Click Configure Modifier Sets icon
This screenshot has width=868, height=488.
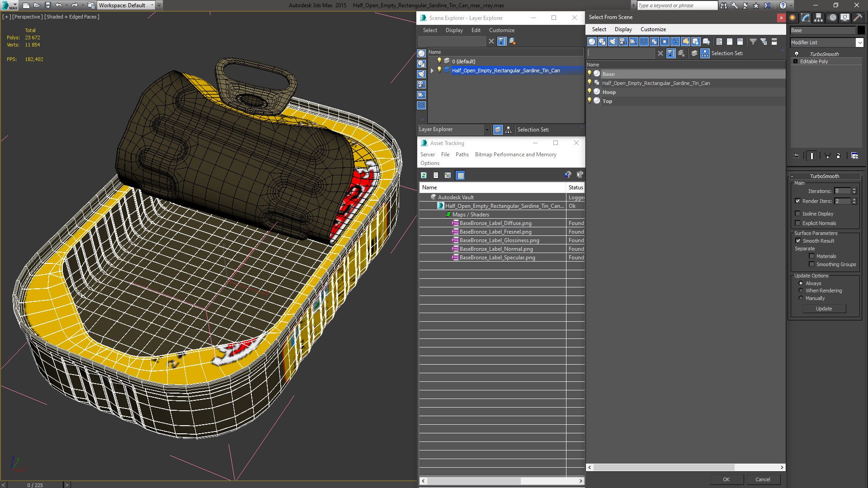854,156
